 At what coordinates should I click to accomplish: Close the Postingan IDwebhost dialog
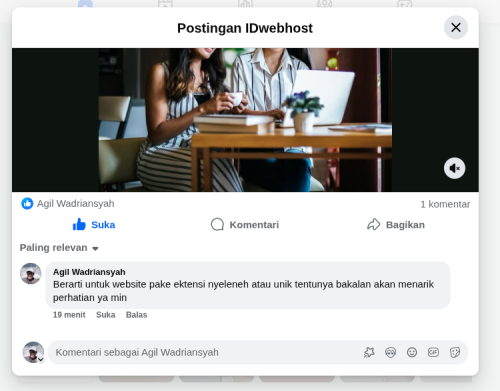(x=456, y=27)
